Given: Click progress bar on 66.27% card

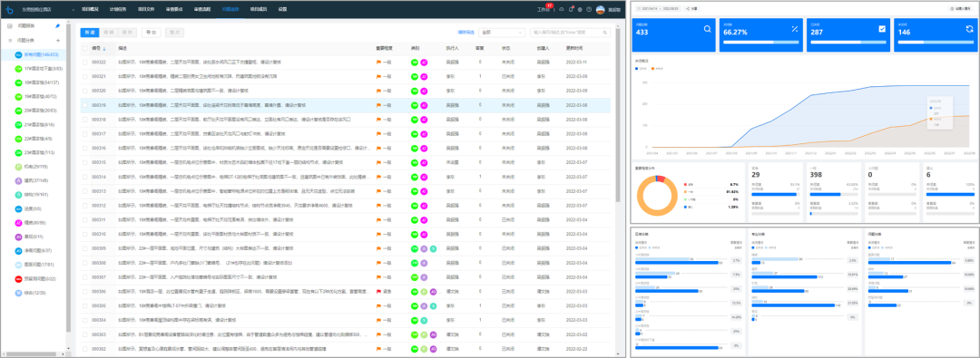Looking at the screenshot, I should coord(760,44).
